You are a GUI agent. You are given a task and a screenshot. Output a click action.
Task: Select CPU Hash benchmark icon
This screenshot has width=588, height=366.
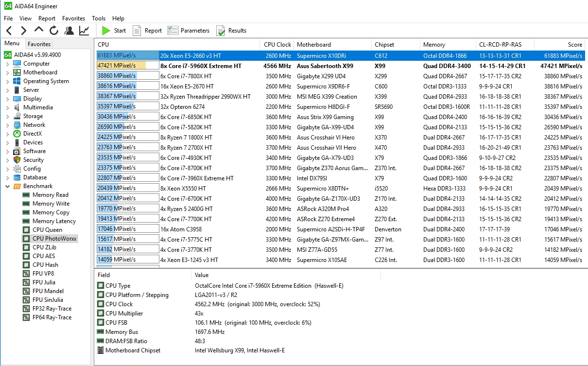tap(26, 265)
